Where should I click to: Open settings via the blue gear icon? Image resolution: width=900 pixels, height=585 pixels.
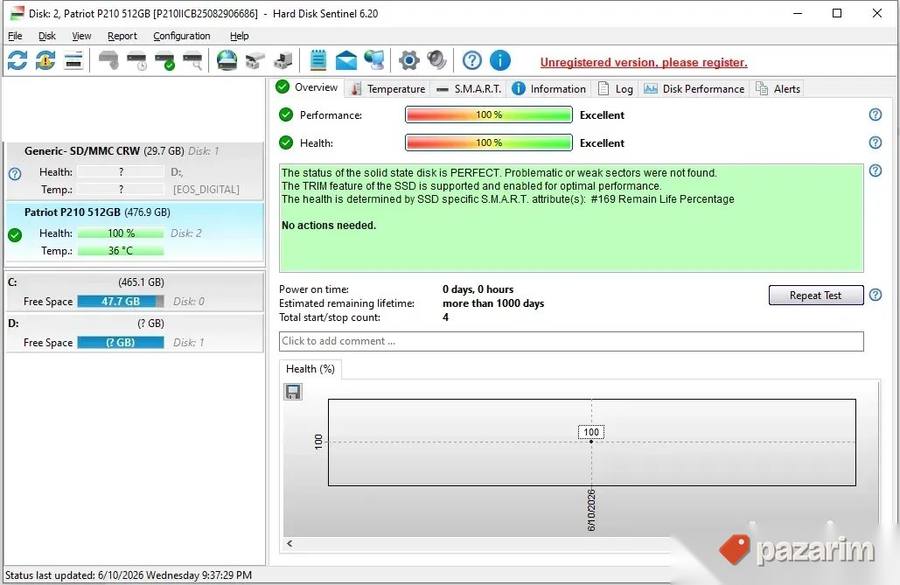[x=409, y=60]
